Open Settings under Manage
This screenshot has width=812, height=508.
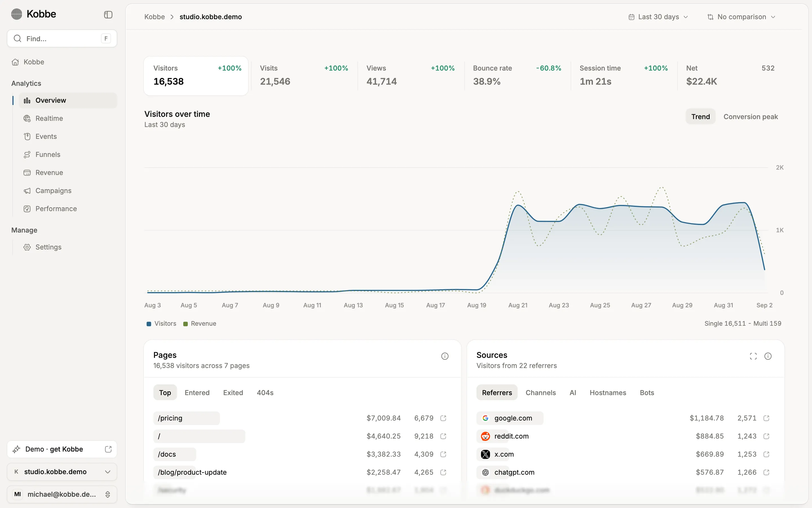(68, 247)
